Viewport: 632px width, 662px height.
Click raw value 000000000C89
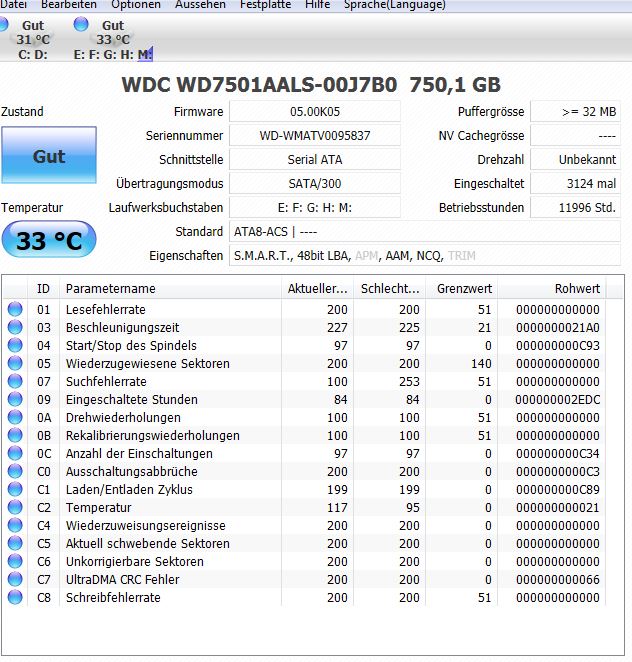558,490
